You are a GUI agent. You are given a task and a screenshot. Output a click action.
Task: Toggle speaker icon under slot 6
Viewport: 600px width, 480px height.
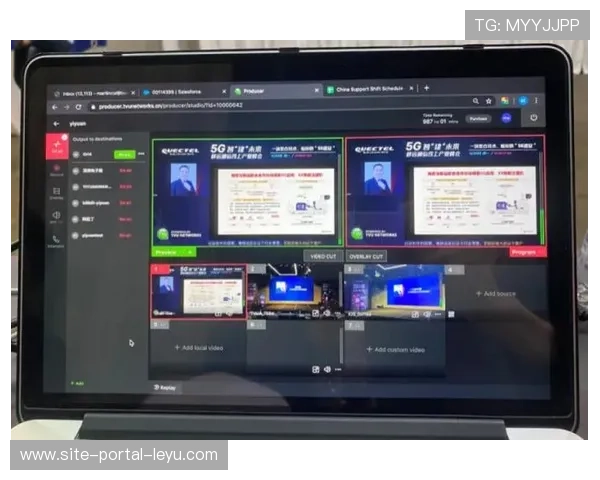[x=327, y=369]
